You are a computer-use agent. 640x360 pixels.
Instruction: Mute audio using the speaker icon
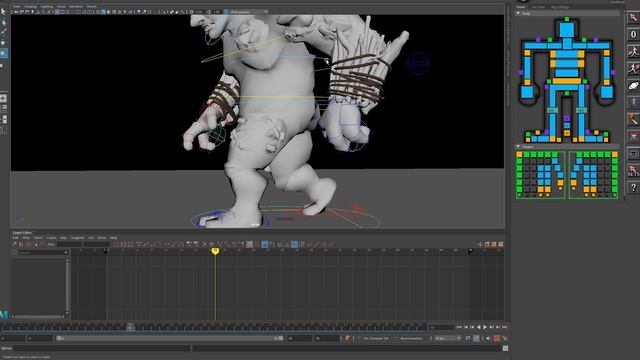[x=487, y=338]
